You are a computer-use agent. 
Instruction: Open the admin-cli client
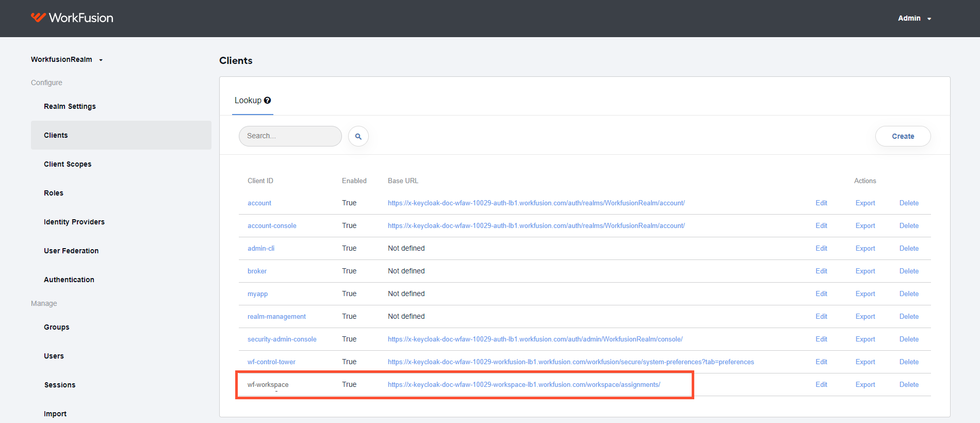coord(261,249)
